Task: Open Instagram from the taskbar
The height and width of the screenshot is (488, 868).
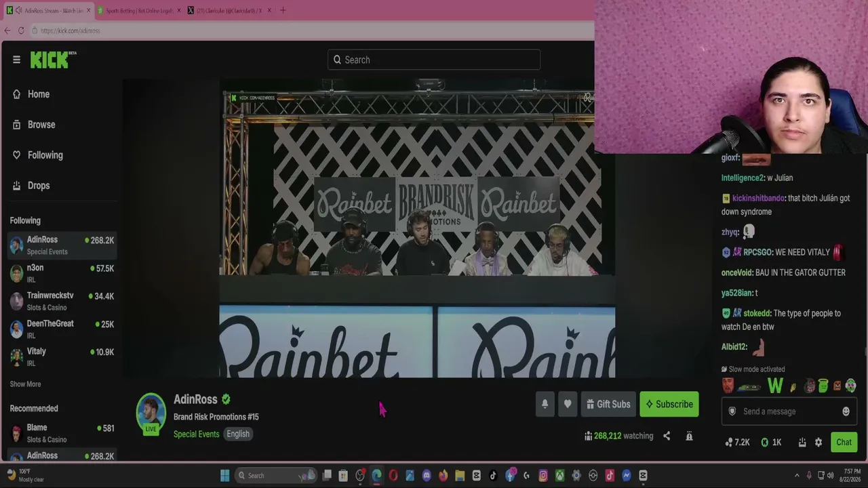Action: 543,475
